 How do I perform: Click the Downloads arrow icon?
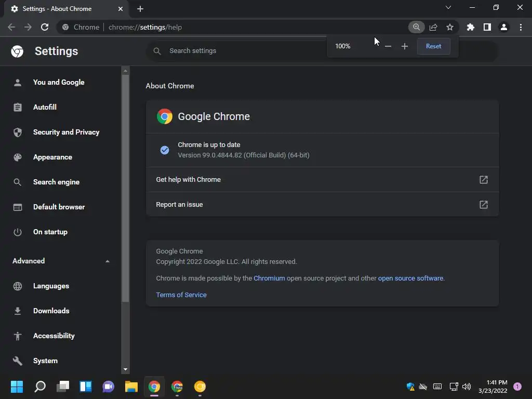click(18, 311)
